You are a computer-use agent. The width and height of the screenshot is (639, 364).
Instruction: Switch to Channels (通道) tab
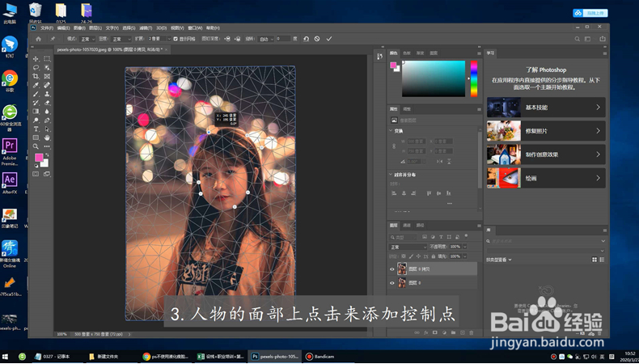pos(407,226)
